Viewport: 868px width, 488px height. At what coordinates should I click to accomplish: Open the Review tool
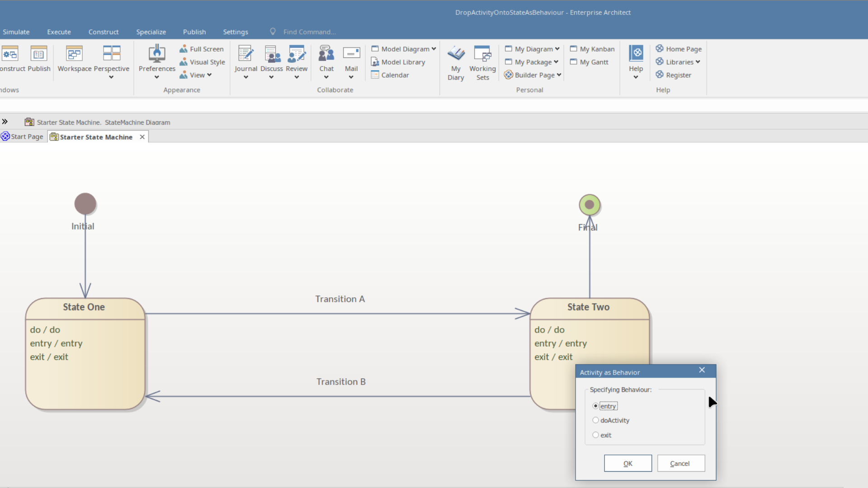pos(297,61)
